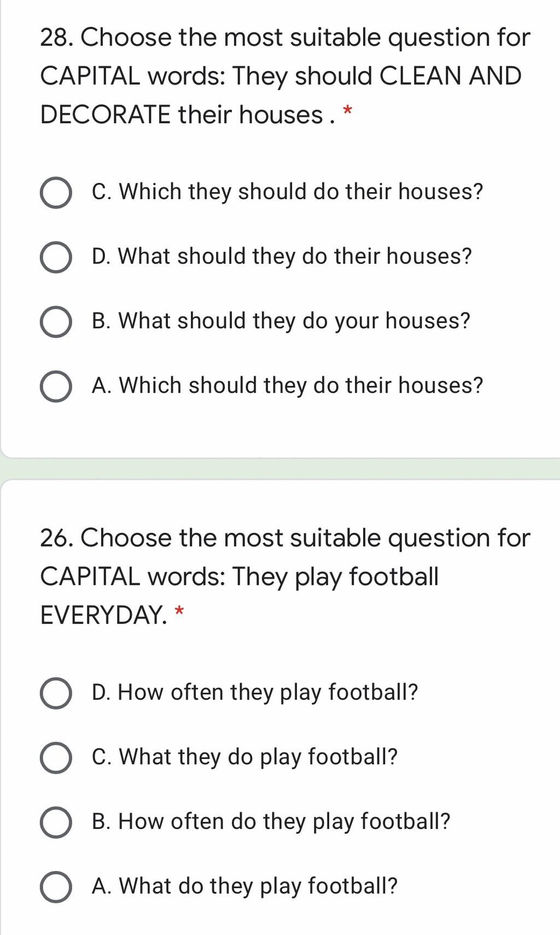The height and width of the screenshot is (935, 560).
Task: Choose radio button for 'D. What should they do their houses?'
Action: (56, 257)
